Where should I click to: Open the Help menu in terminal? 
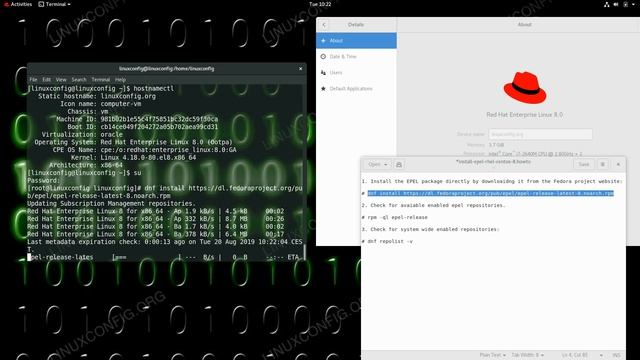pos(120,80)
